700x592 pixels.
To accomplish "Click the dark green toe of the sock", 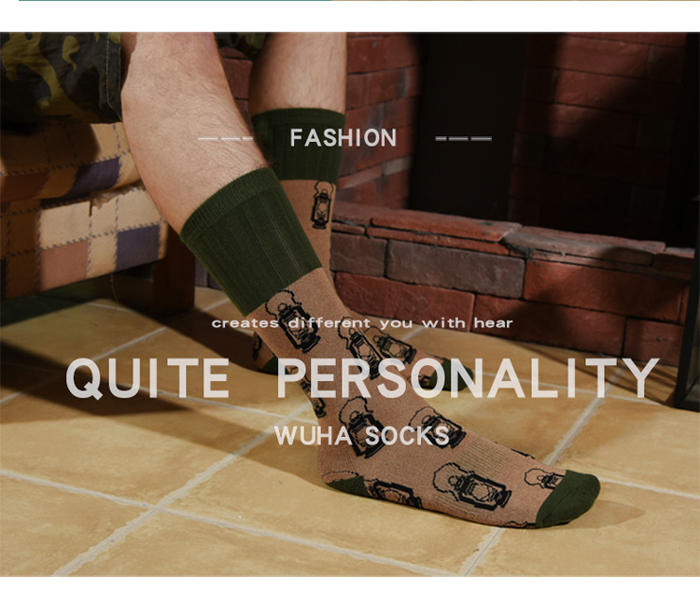I will tap(569, 498).
